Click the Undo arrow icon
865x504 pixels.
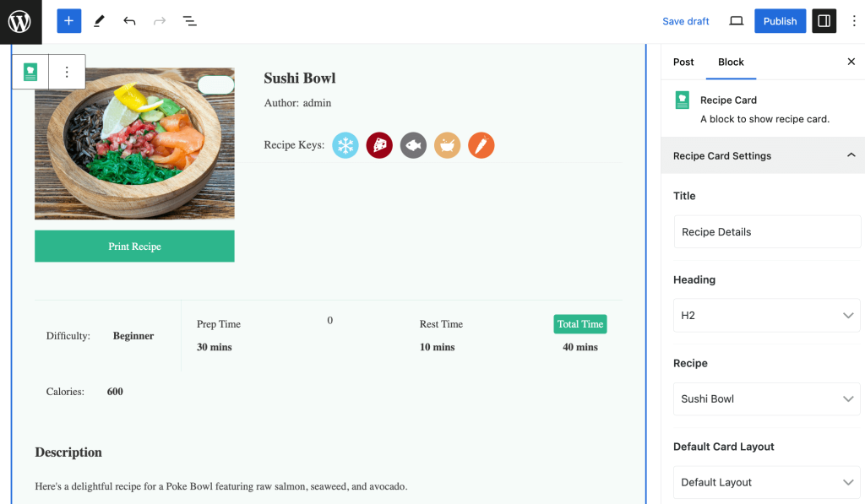(x=129, y=20)
